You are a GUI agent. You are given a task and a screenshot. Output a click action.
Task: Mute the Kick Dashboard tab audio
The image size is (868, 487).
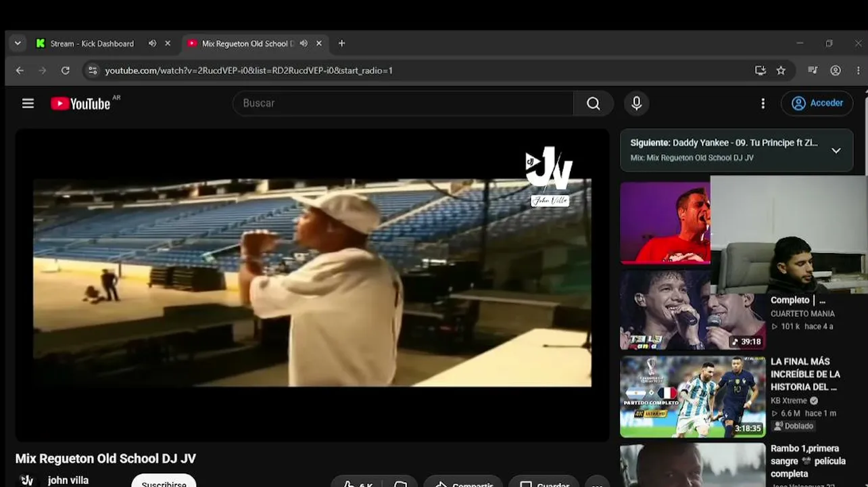(152, 43)
